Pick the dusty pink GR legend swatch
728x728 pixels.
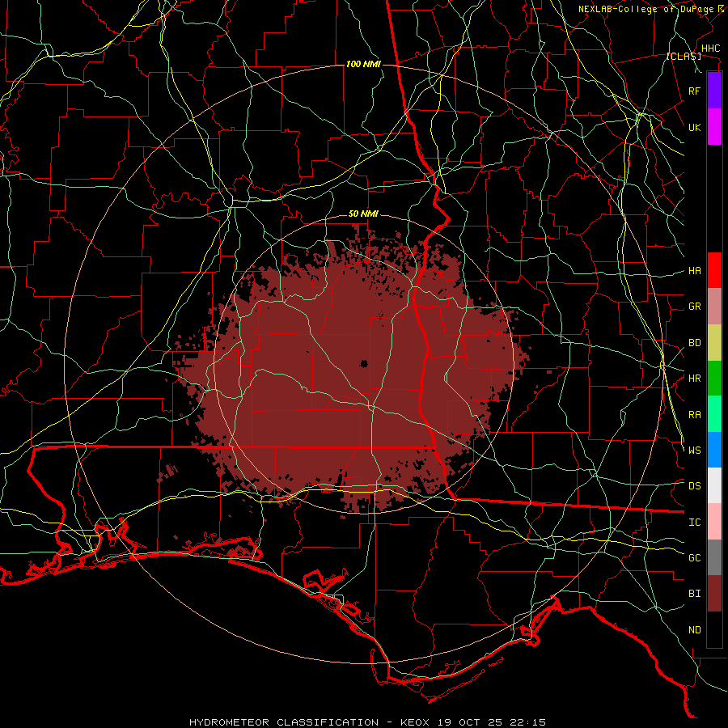(714, 307)
